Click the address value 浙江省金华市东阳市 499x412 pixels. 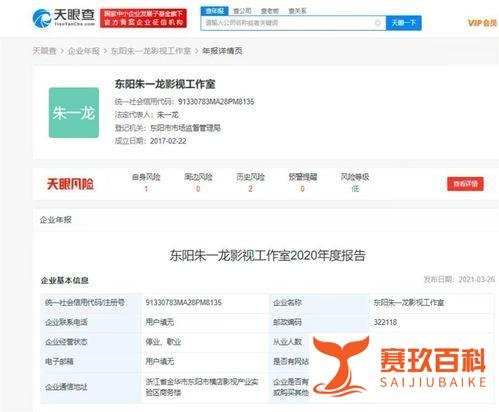(202, 387)
